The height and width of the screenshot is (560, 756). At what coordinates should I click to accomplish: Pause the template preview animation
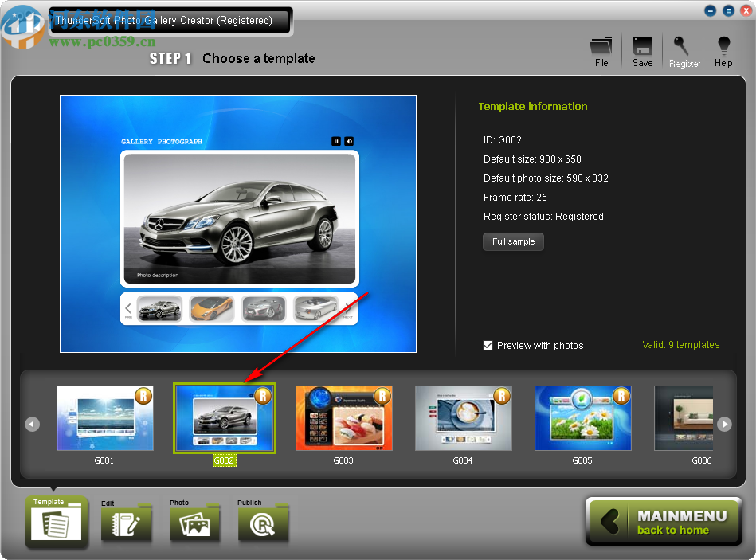335,141
